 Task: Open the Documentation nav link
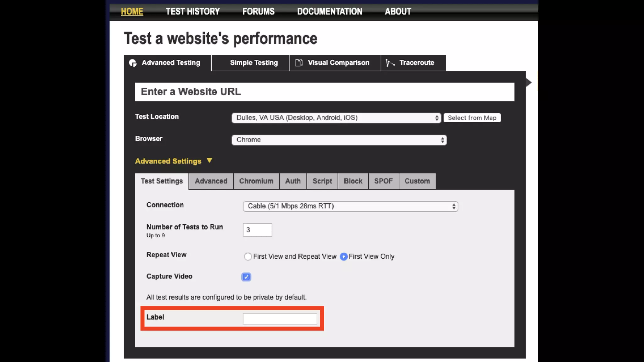point(330,12)
